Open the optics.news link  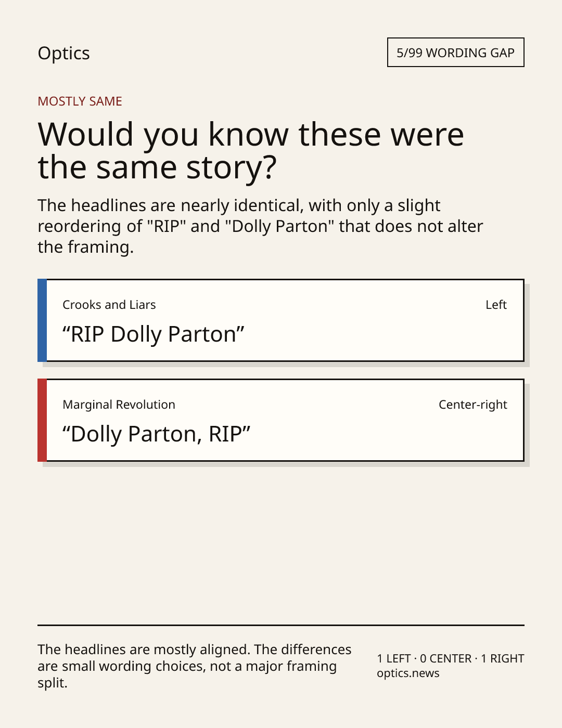coord(408,673)
